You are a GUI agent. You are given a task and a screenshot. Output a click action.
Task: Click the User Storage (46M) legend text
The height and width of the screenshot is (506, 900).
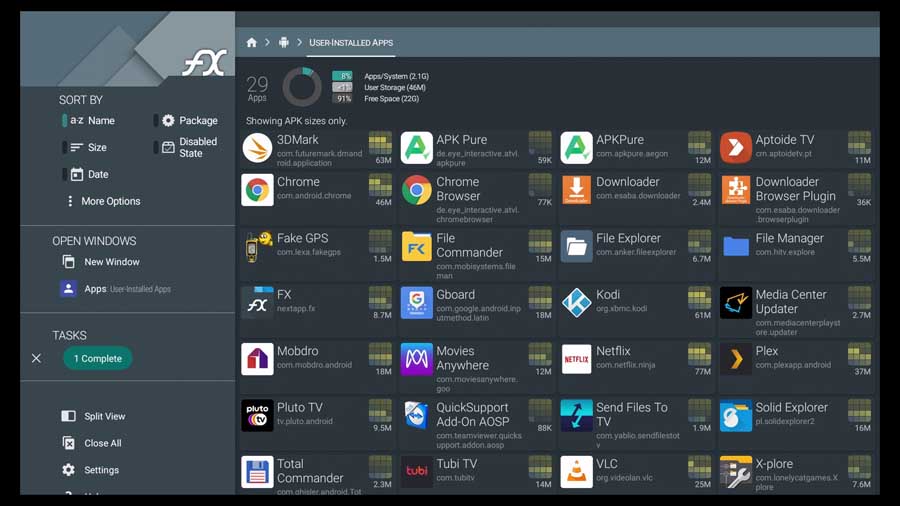tap(395, 87)
